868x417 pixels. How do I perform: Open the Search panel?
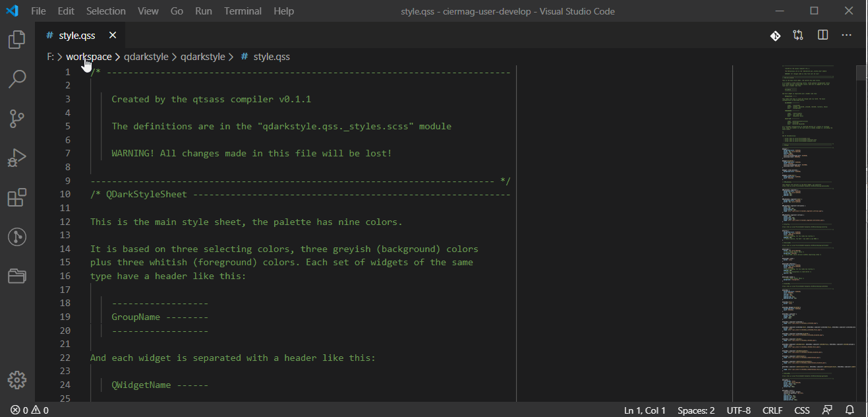pyautogui.click(x=16, y=79)
